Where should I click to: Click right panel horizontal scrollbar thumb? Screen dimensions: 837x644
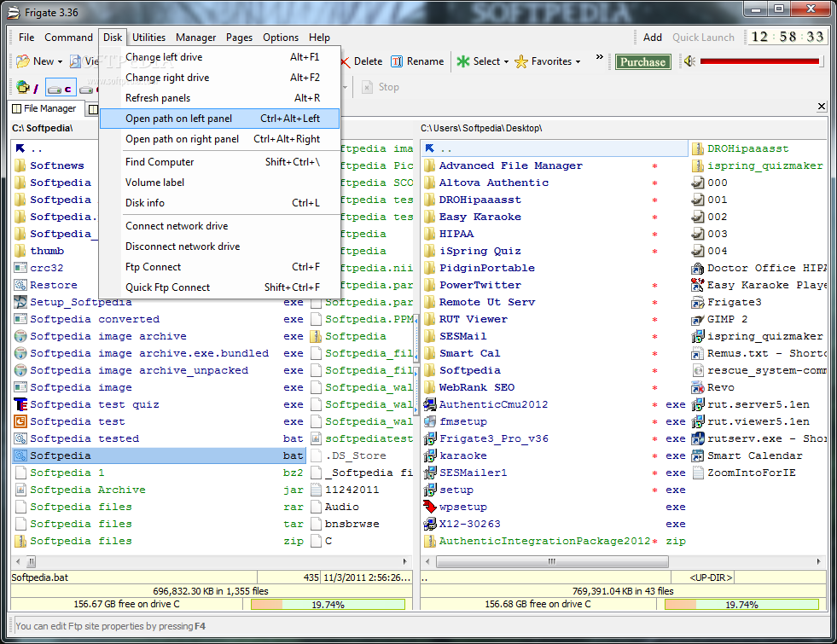[x=552, y=561]
